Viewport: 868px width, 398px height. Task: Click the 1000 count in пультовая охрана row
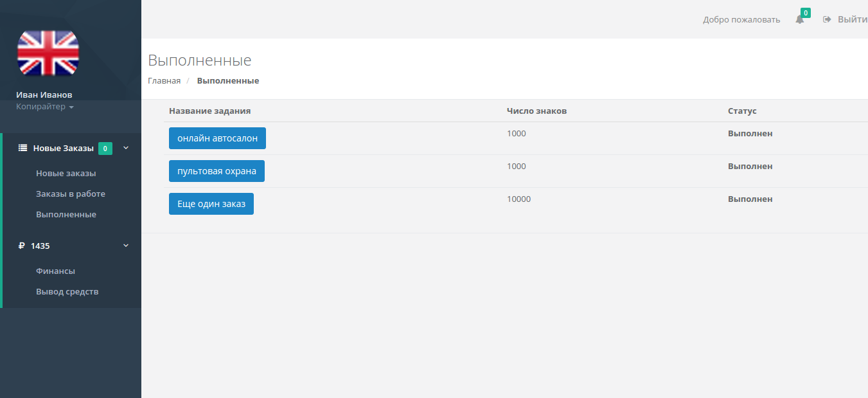(516, 166)
